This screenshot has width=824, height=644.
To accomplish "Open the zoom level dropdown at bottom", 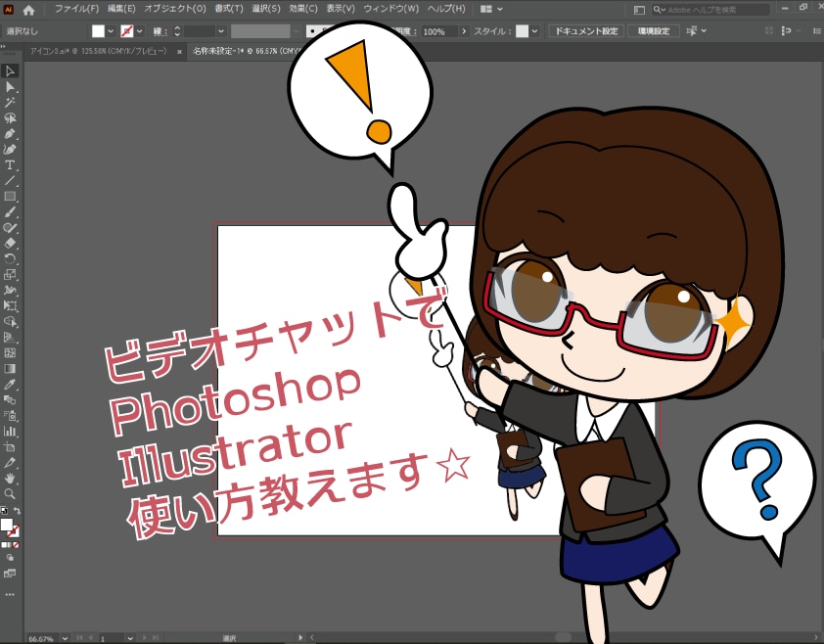I will (x=65, y=638).
